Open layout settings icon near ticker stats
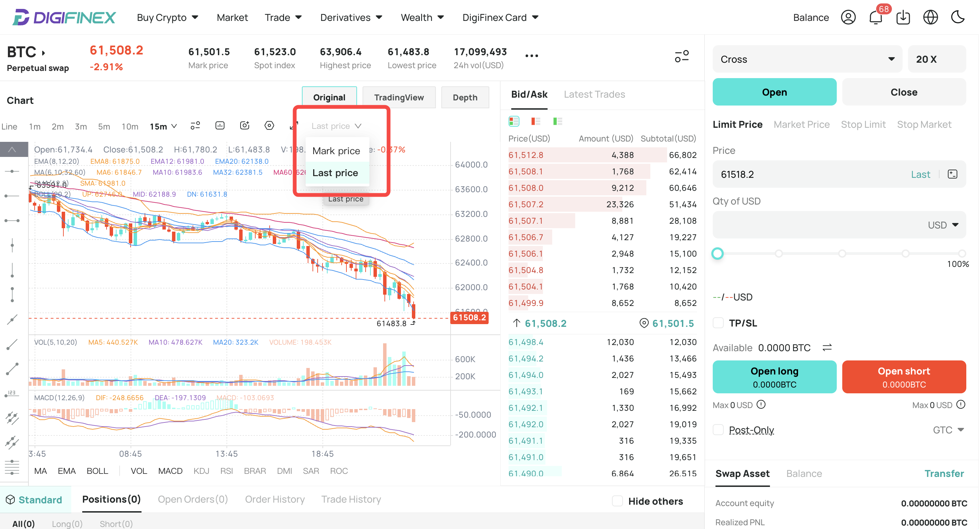Image resolution: width=980 pixels, height=529 pixels. (682, 56)
